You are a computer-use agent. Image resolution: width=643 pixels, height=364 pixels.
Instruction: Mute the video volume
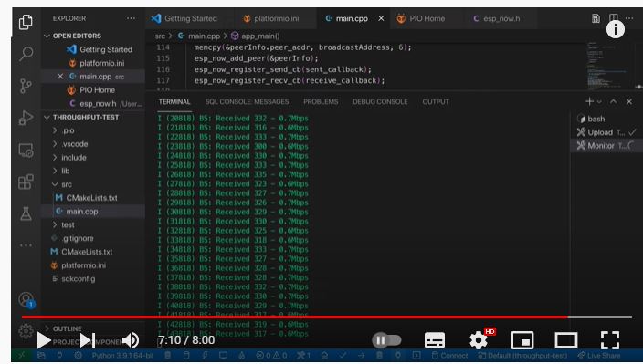click(131, 340)
